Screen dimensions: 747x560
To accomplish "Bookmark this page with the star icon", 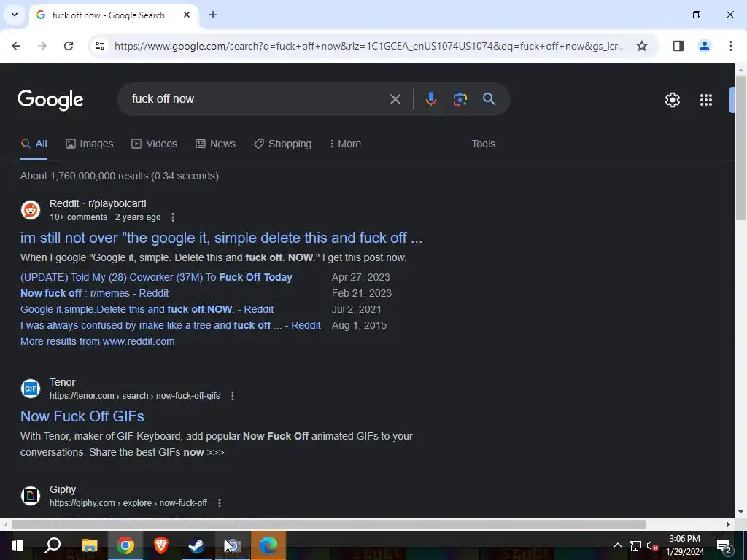I will pos(642,46).
